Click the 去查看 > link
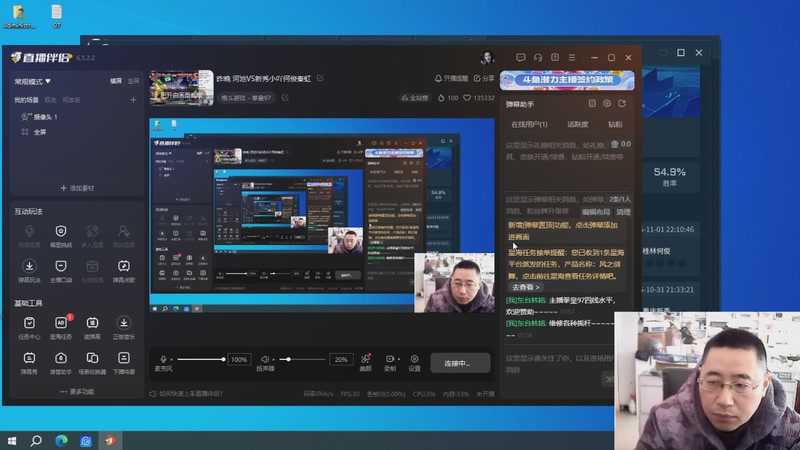 526,288
